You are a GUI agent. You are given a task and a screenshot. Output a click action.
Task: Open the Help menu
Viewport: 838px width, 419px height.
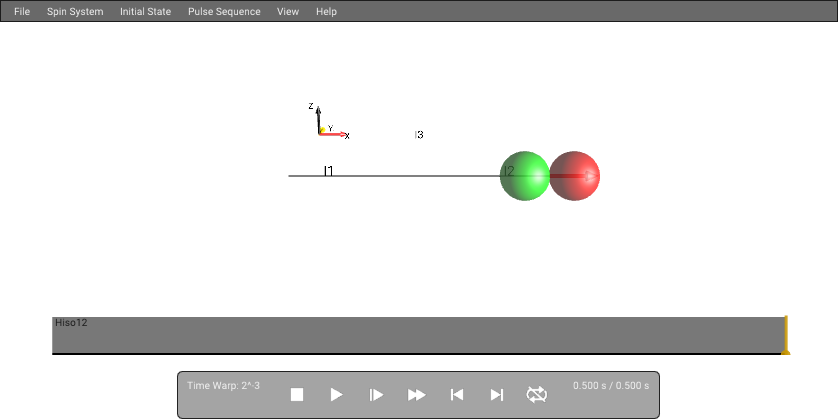point(326,11)
